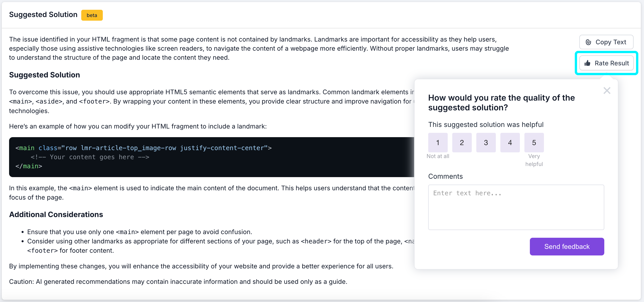Open the Rate Result panel
Screen dimensions: 644x302
(x=607, y=63)
